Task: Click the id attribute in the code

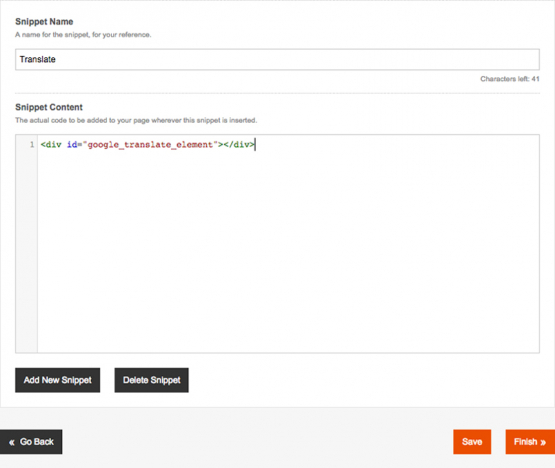Action: coord(72,144)
